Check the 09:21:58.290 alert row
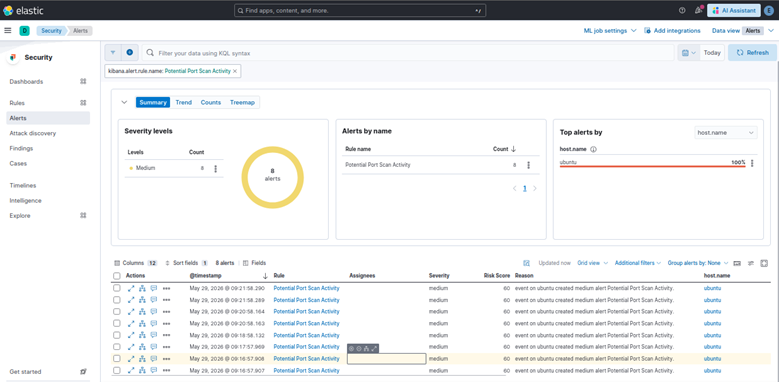Image resolution: width=779 pixels, height=382 pixels. pos(116,288)
